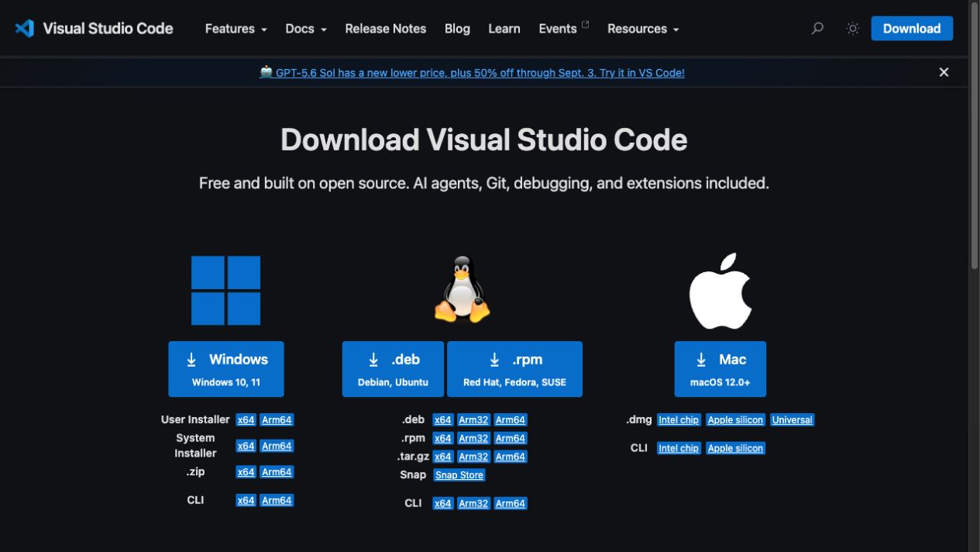Toggle the light/dark theme sun icon
The width and height of the screenshot is (980, 552).
click(x=853, y=29)
